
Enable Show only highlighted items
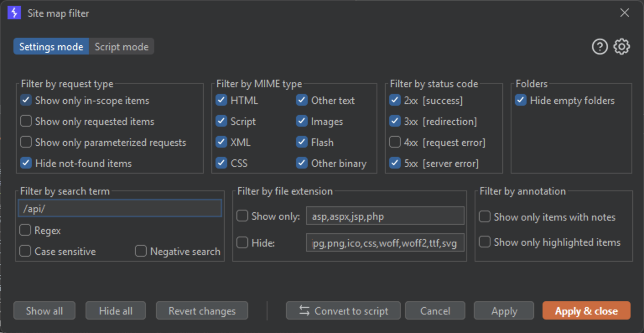485,242
